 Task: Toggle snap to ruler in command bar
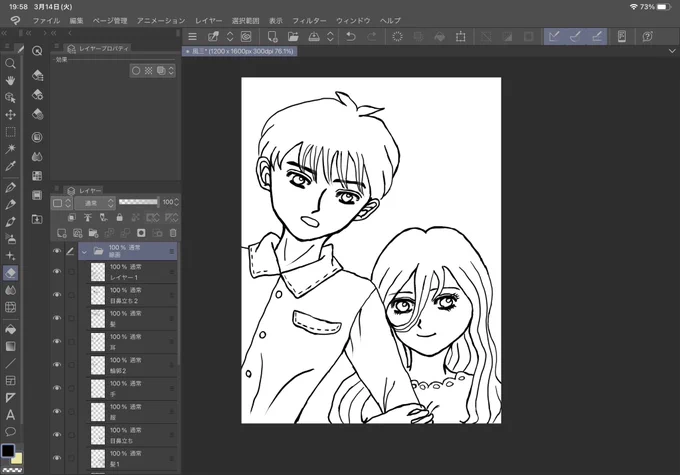(554, 37)
